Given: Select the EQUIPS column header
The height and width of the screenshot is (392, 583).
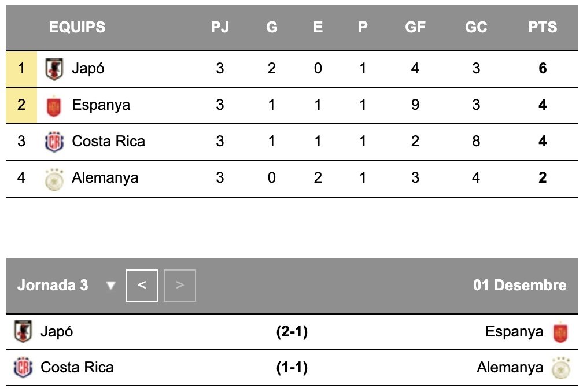Looking at the screenshot, I should [x=77, y=27].
